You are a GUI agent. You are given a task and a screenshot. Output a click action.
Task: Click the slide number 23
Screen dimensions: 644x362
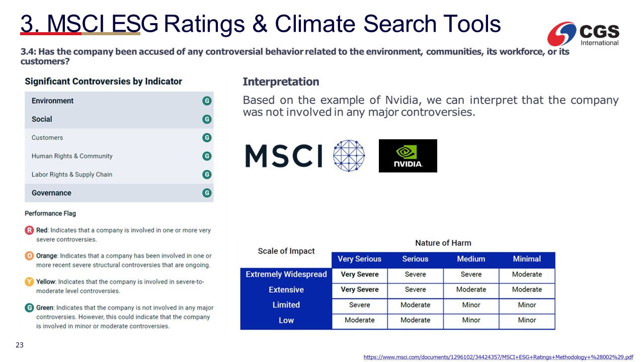(20, 345)
